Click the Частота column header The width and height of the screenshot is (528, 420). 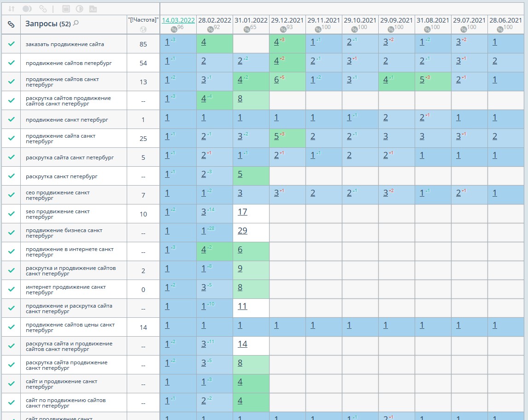pos(143,20)
